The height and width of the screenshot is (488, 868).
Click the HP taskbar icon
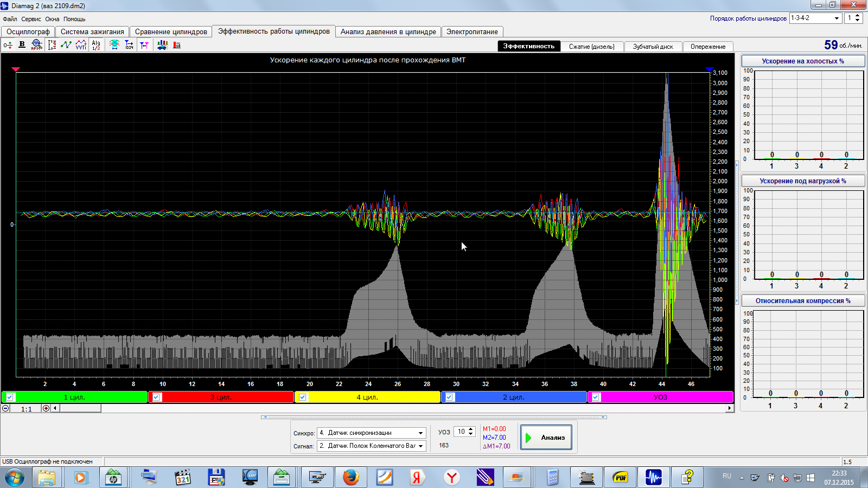point(113,478)
